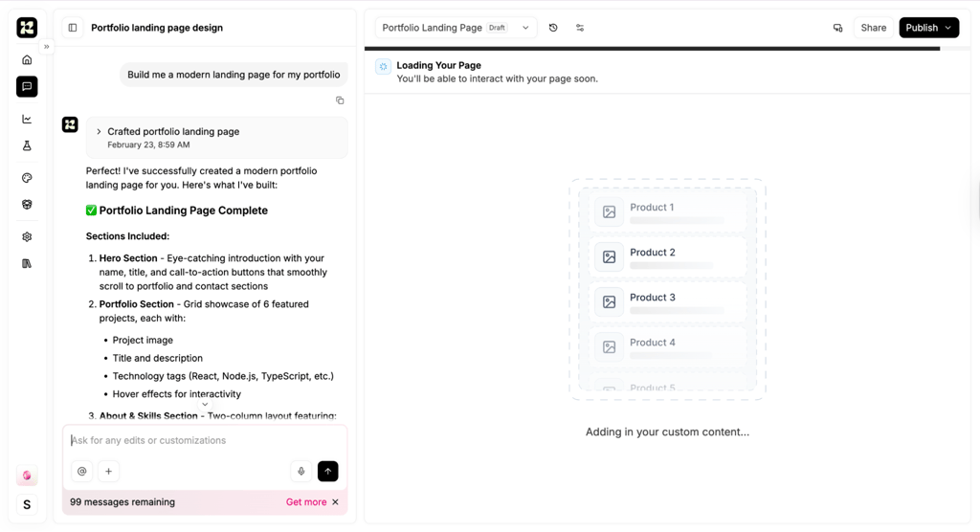
Task: Click the app logo in the sidebar
Action: pyautogui.click(x=27, y=28)
